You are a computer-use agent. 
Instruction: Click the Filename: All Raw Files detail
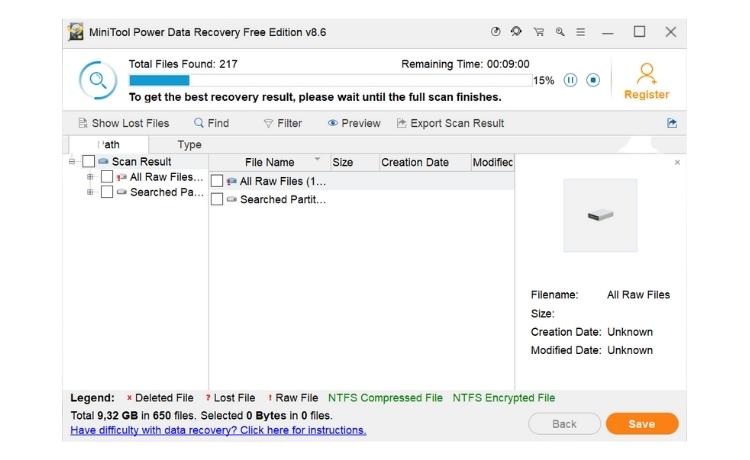tap(600, 295)
